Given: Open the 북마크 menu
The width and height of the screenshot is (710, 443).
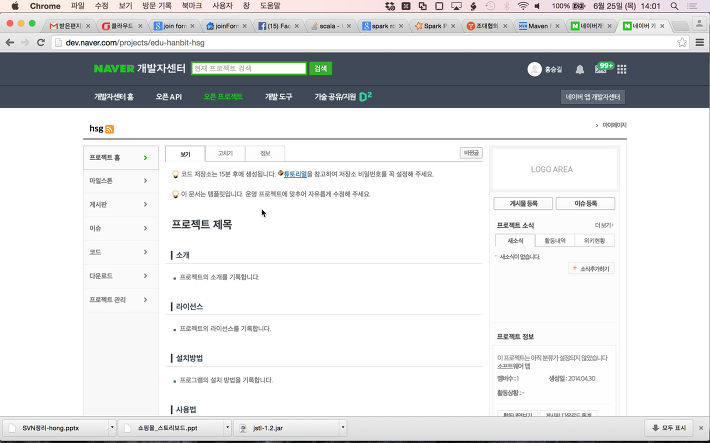Looking at the screenshot, I should [x=192, y=6].
